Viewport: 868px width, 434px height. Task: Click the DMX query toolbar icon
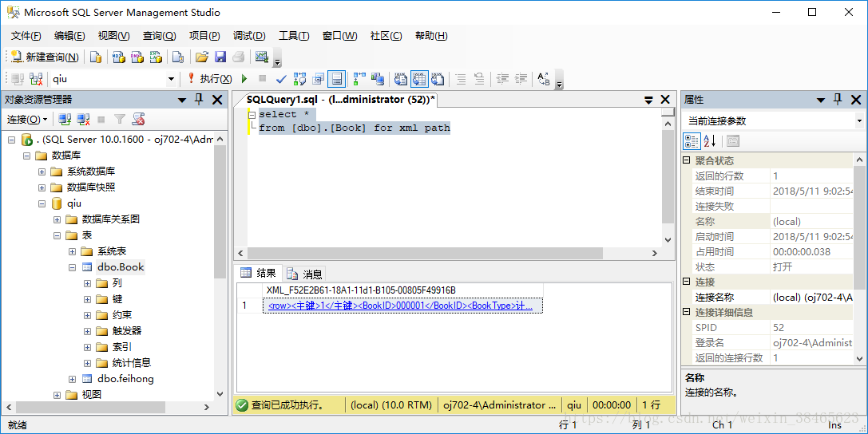tap(137, 57)
